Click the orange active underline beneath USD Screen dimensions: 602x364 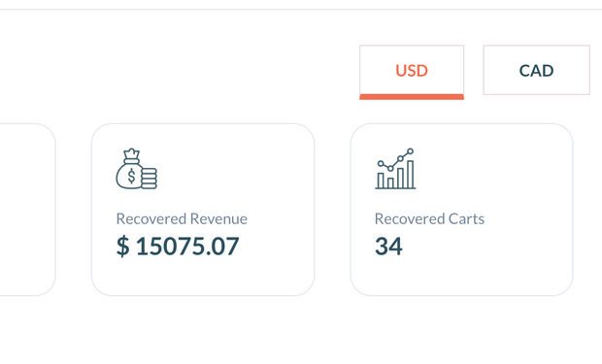[412, 97]
